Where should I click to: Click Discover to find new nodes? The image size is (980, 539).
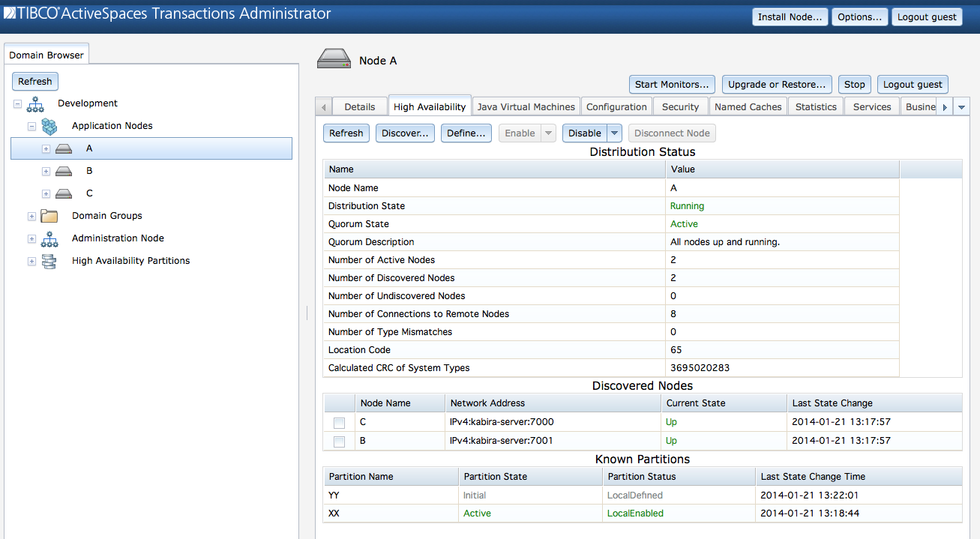pos(405,133)
